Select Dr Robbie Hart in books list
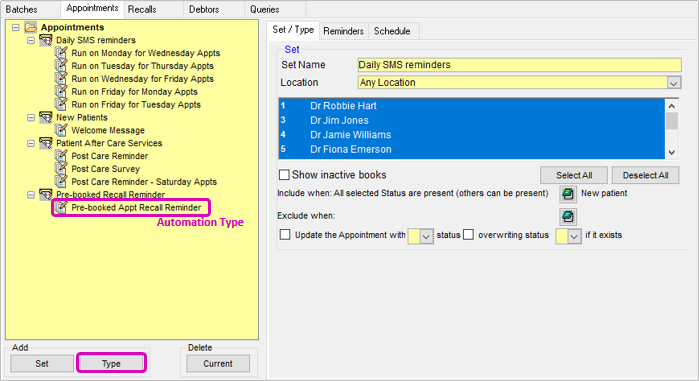 (472, 106)
